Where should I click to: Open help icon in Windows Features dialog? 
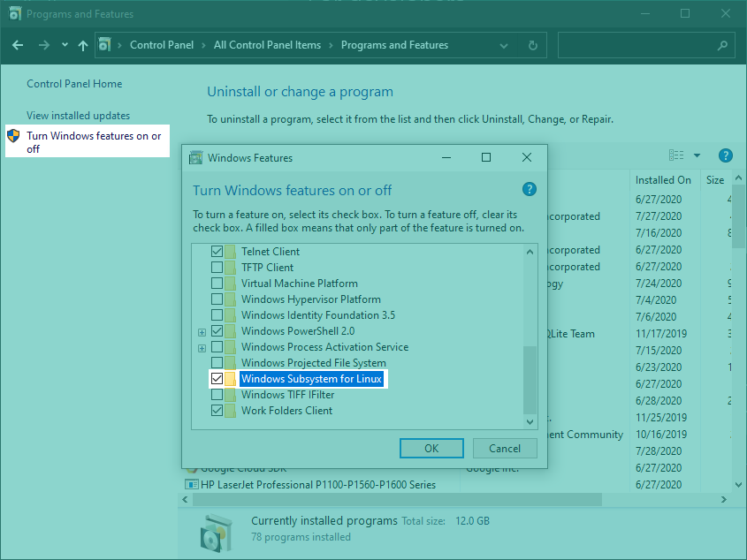click(x=530, y=189)
